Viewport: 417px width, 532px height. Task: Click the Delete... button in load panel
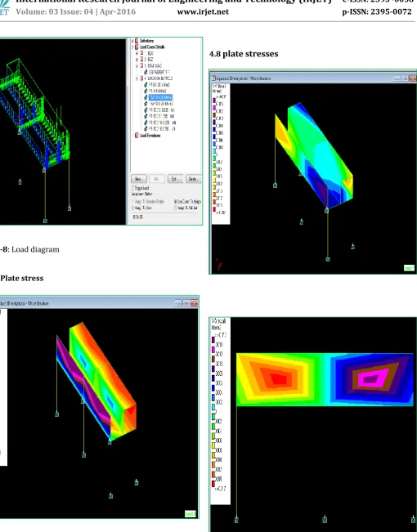point(194,179)
